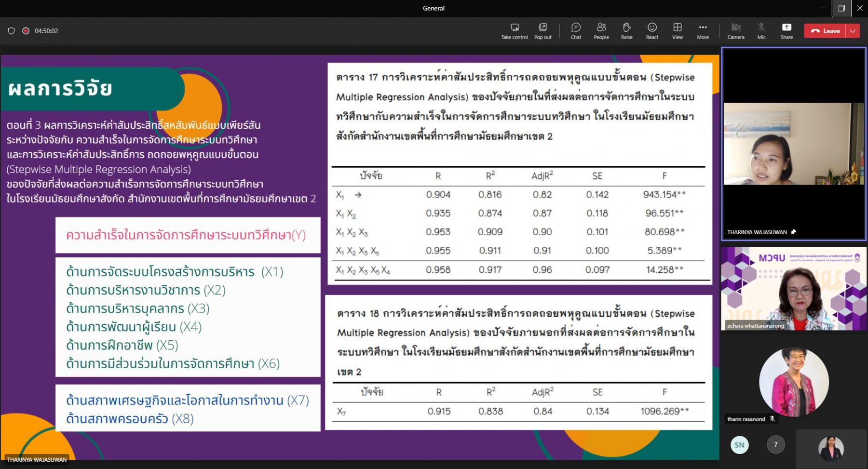Screen dimensions: 868x469
Task: Change the meeting View layout
Action: [x=678, y=31]
